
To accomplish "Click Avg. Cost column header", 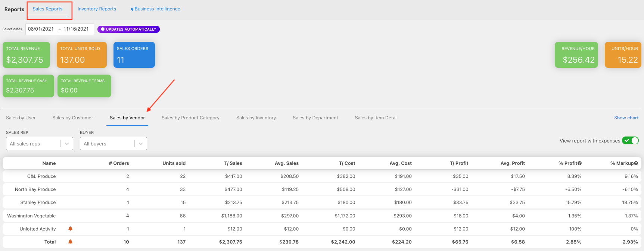I will tap(401, 163).
